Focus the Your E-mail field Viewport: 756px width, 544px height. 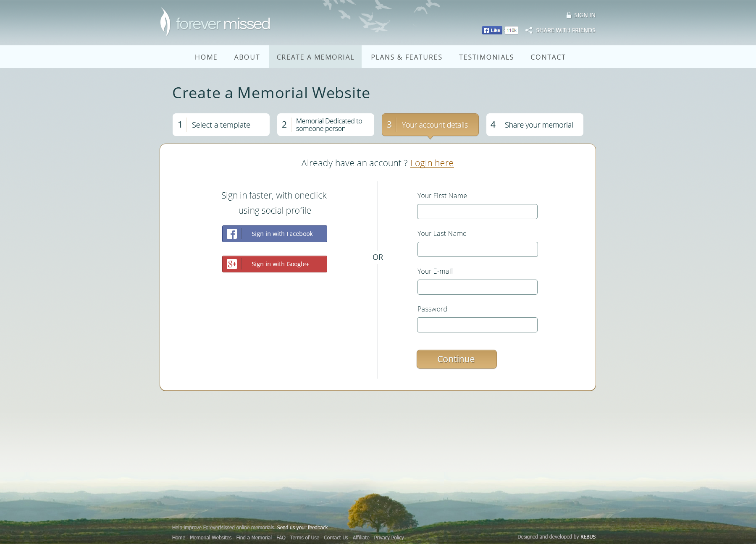(478, 287)
